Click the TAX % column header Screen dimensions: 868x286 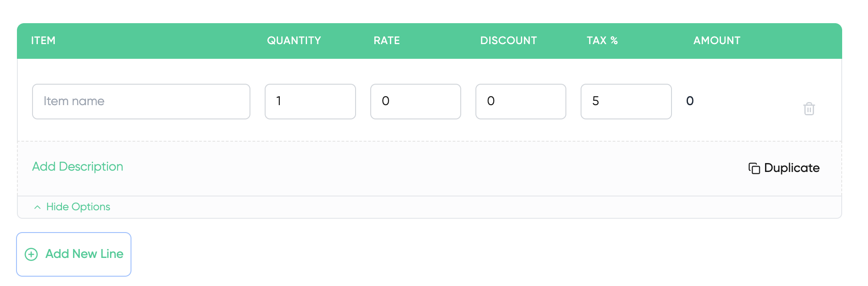coord(602,41)
